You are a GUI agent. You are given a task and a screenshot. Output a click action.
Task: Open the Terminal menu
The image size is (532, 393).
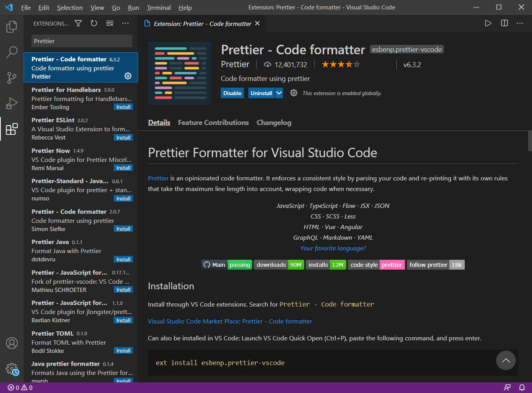pyautogui.click(x=159, y=7)
